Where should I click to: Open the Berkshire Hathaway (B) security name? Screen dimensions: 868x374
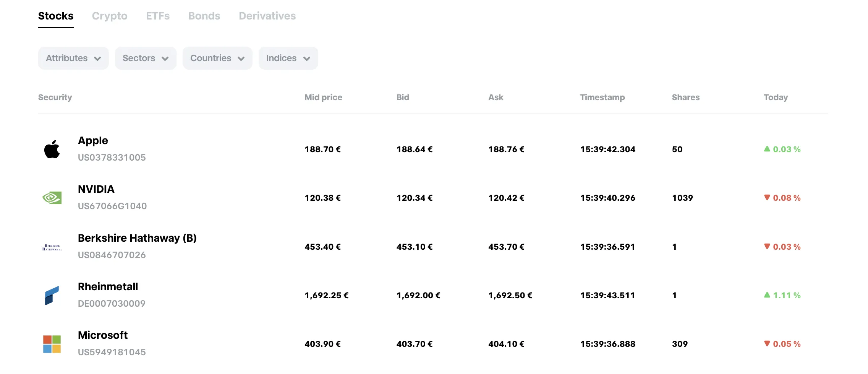coord(137,238)
